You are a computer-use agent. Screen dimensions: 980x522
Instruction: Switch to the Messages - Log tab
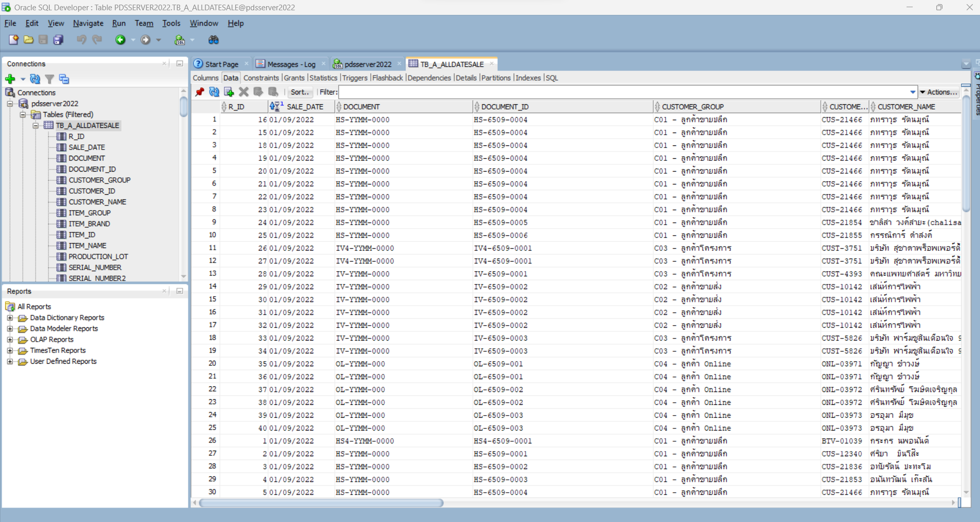coord(291,64)
